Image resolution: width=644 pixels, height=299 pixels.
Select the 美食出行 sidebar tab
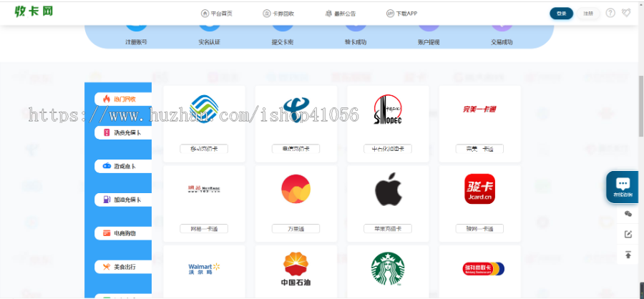click(123, 267)
